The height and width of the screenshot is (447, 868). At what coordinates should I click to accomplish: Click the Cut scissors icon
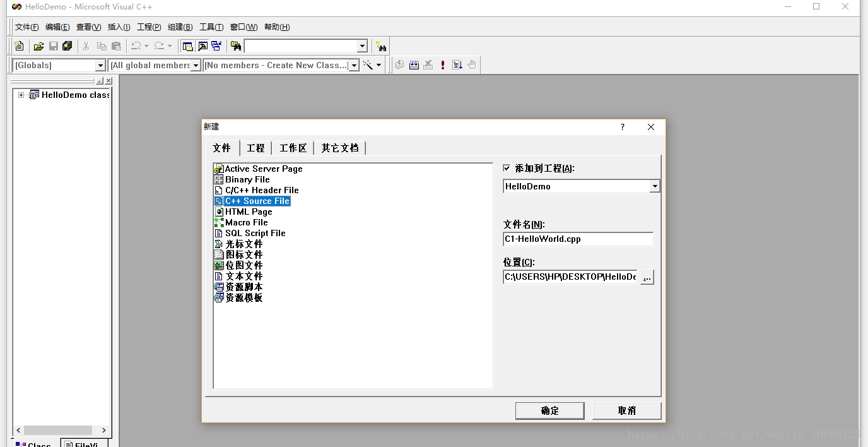pos(86,46)
